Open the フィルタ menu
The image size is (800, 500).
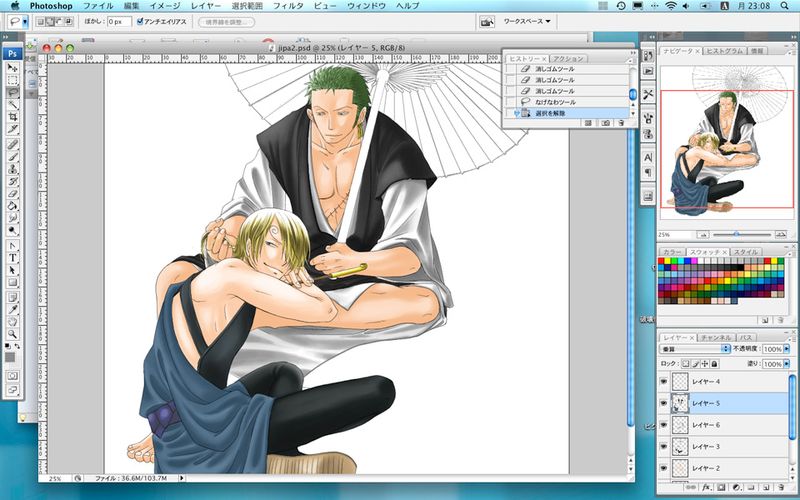coord(288,6)
